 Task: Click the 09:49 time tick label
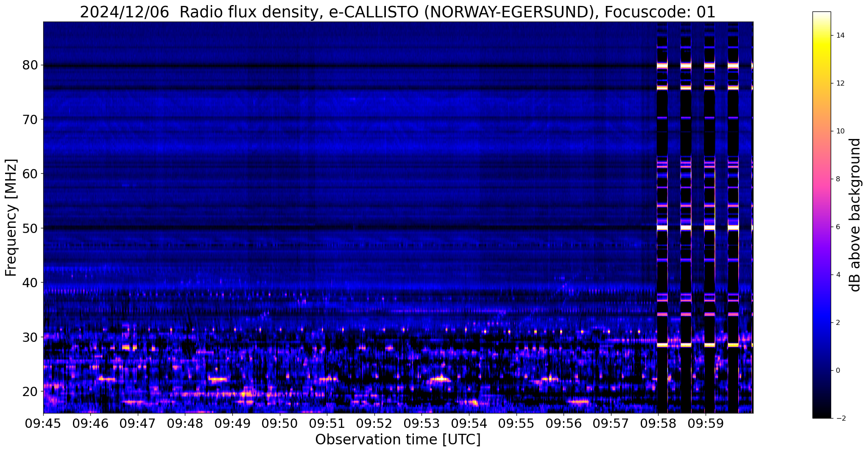pos(232,424)
